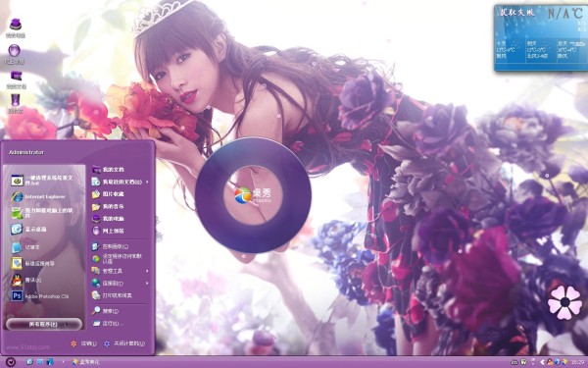The height and width of the screenshot is (368, 588).
Task: Open the green software uninstaller entry
Action: click(x=42, y=213)
